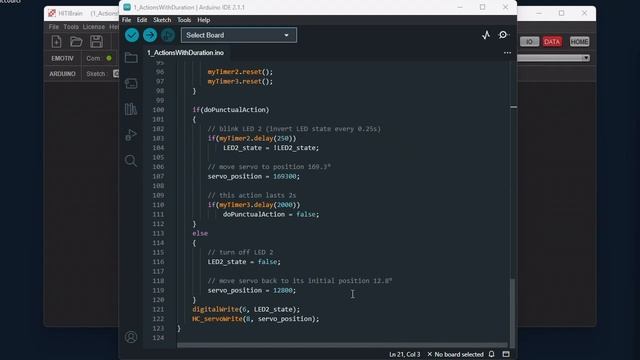The width and height of the screenshot is (640, 360).
Task: Toggle the bottom panel icon in status bar
Action: coord(506,354)
